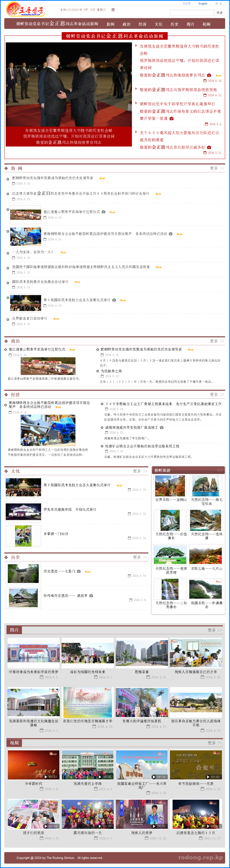
Task: Switch language to English
Action: [203, 4]
